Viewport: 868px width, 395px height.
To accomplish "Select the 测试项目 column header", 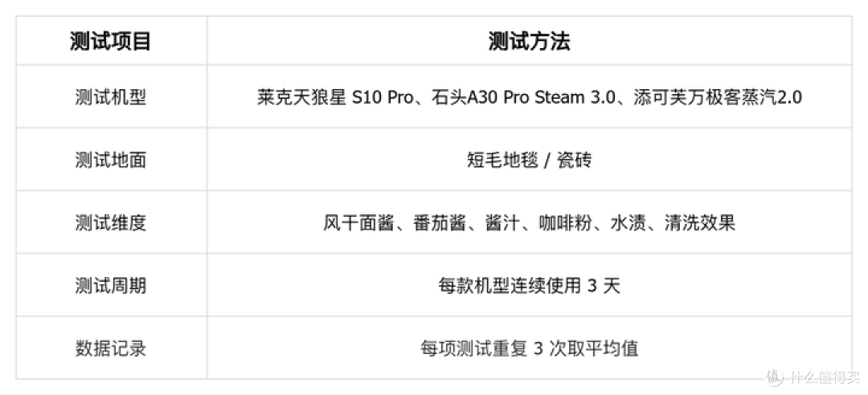I will [111, 42].
